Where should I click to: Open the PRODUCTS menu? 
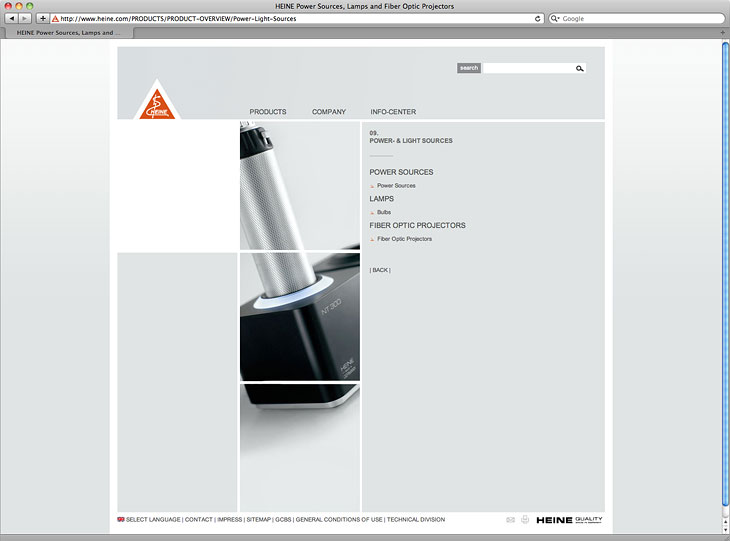[268, 112]
